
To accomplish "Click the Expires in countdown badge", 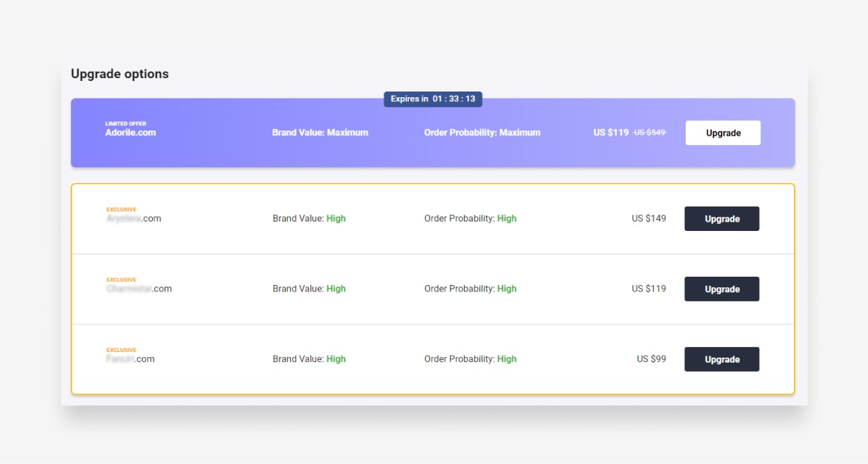I will point(432,99).
